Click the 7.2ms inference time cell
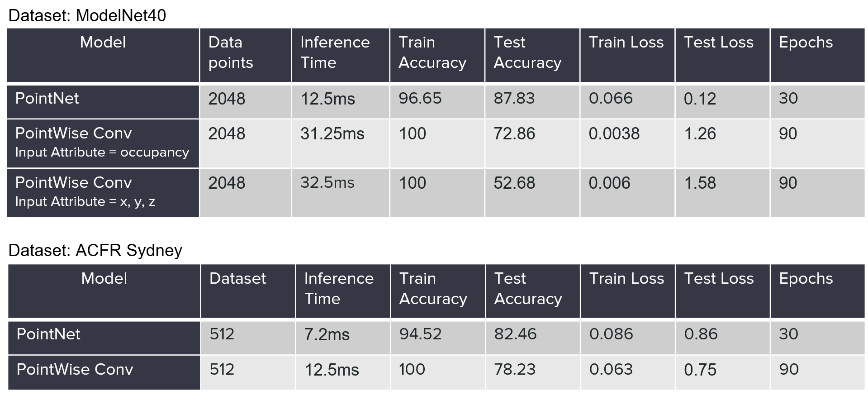 327,334
